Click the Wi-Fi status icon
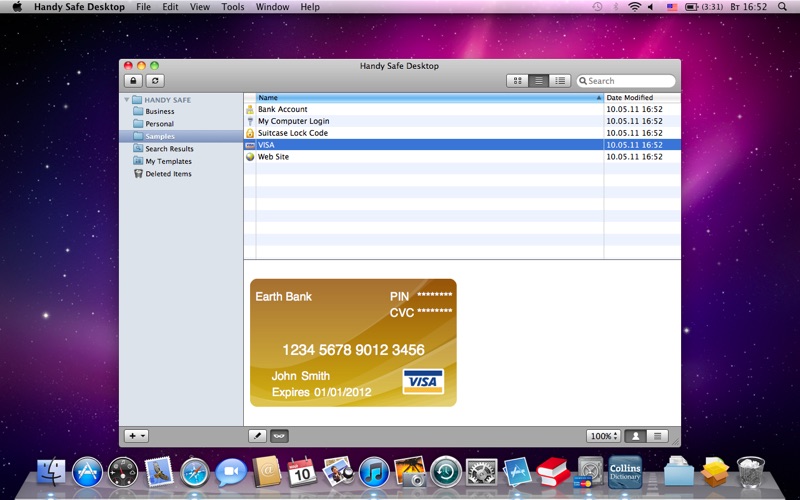Screen dimensions: 800x500 (634, 7)
